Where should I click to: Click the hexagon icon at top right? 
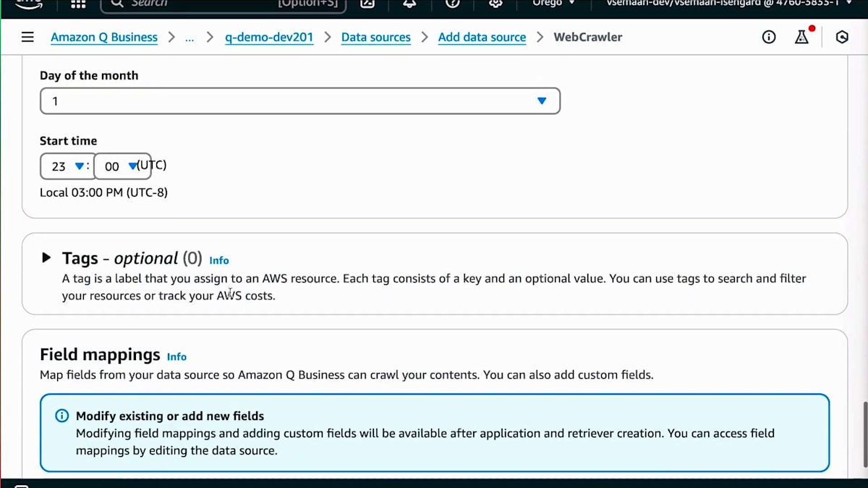click(842, 37)
